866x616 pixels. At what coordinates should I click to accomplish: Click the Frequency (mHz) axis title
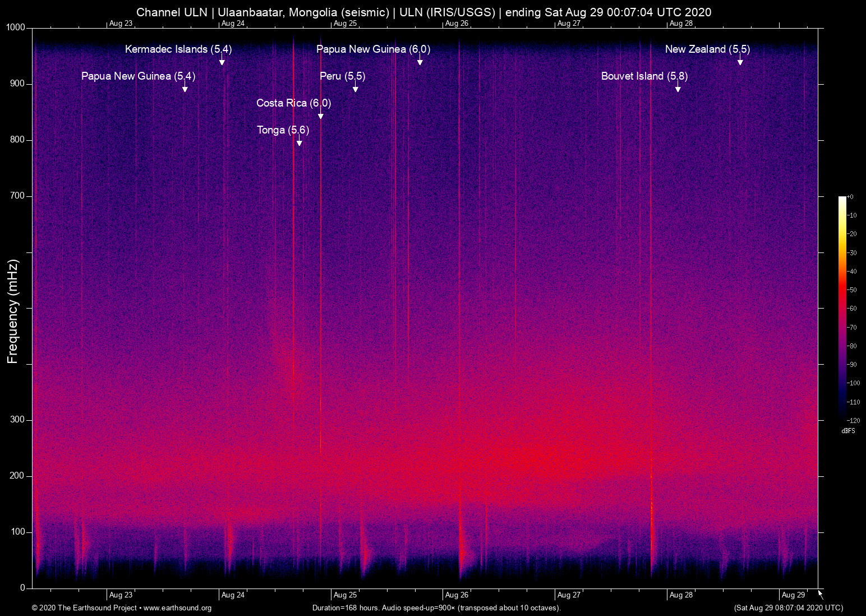click(x=13, y=311)
